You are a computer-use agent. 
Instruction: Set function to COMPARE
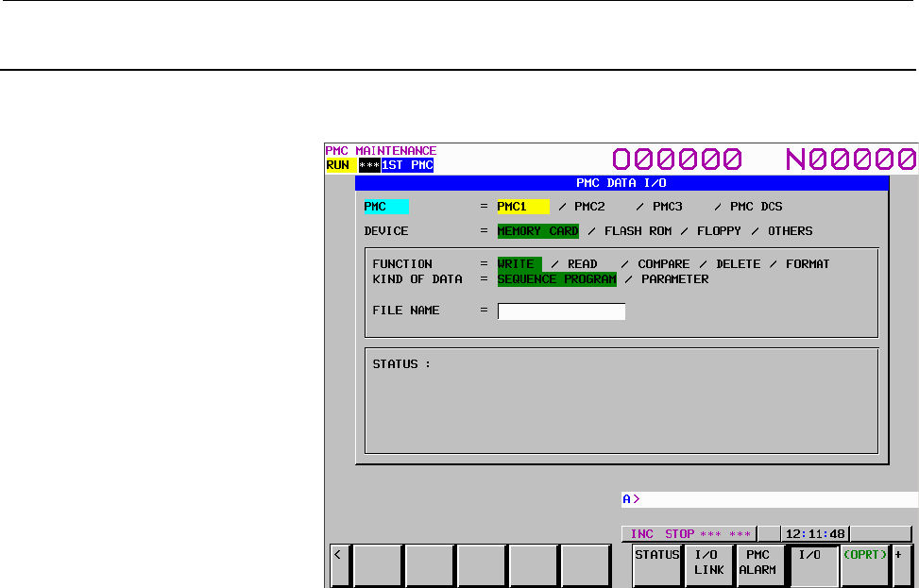[x=663, y=264]
